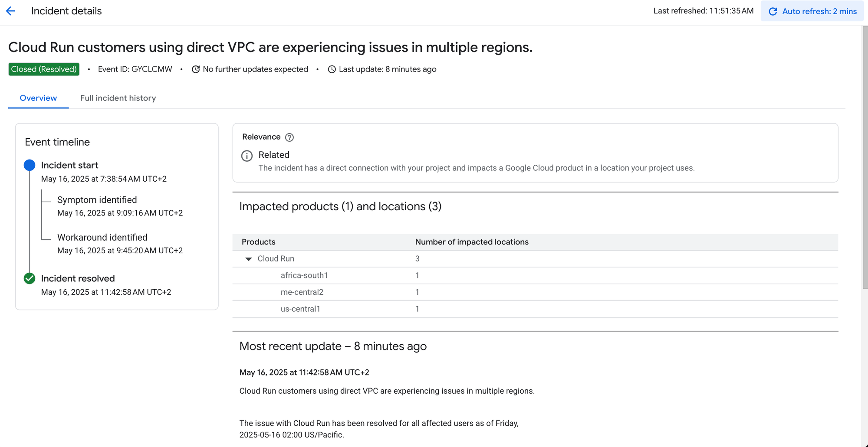868x447 pixels.
Task: Click the page vertical scrollbar
Action: (x=865, y=156)
